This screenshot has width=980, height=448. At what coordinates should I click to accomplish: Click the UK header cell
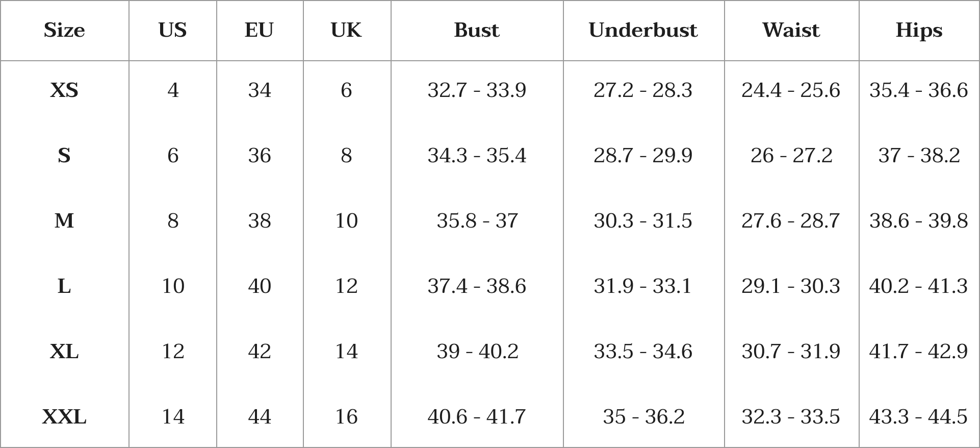pyautogui.click(x=346, y=30)
